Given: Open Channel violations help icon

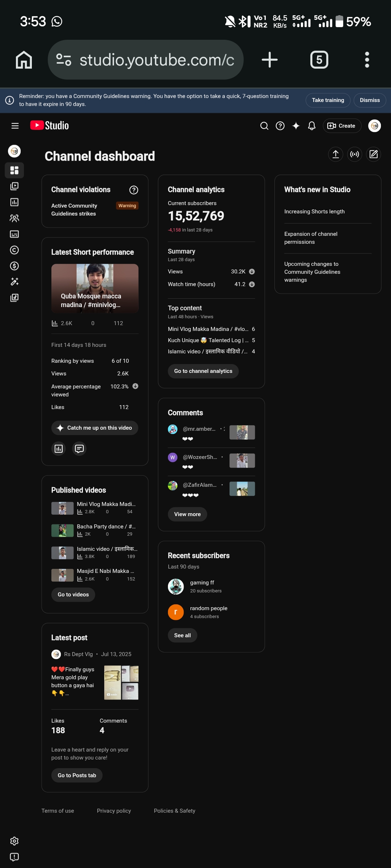Looking at the screenshot, I should pyautogui.click(x=134, y=190).
